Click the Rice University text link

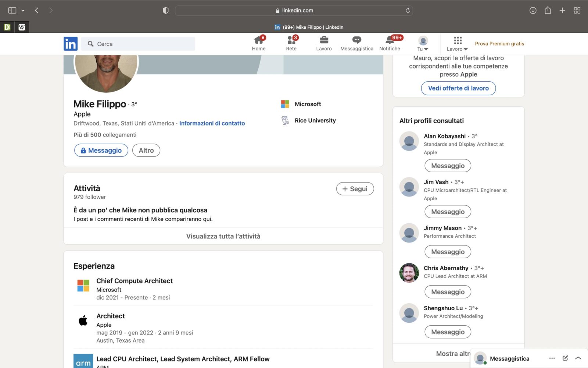point(315,120)
